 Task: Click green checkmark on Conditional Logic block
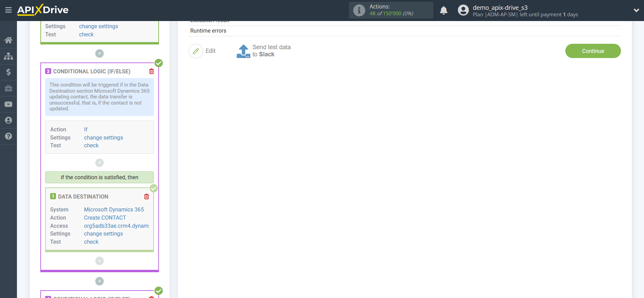pyautogui.click(x=159, y=63)
